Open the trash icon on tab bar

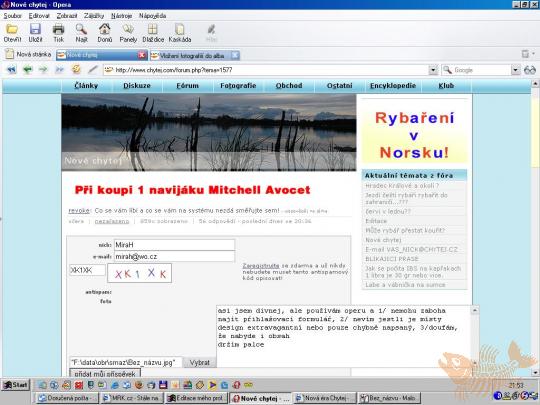(x=525, y=54)
